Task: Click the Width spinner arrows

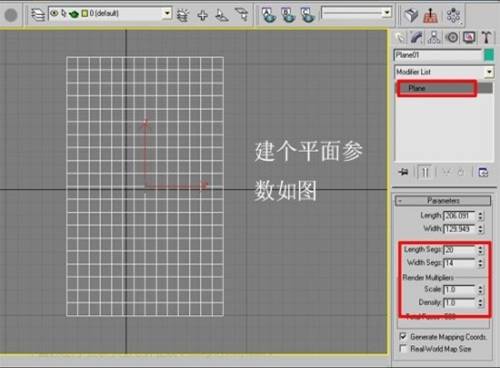Action: (x=480, y=229)
